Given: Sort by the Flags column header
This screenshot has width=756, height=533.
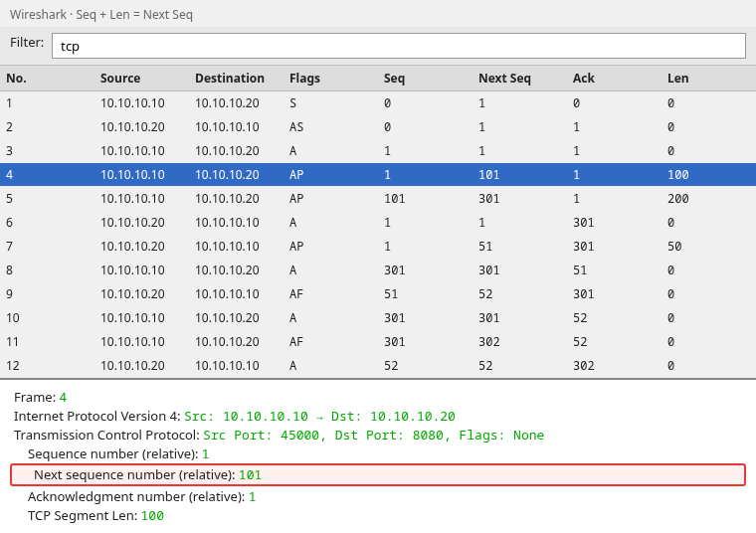Looking at the screenshot, I should (x=304, y=79).
